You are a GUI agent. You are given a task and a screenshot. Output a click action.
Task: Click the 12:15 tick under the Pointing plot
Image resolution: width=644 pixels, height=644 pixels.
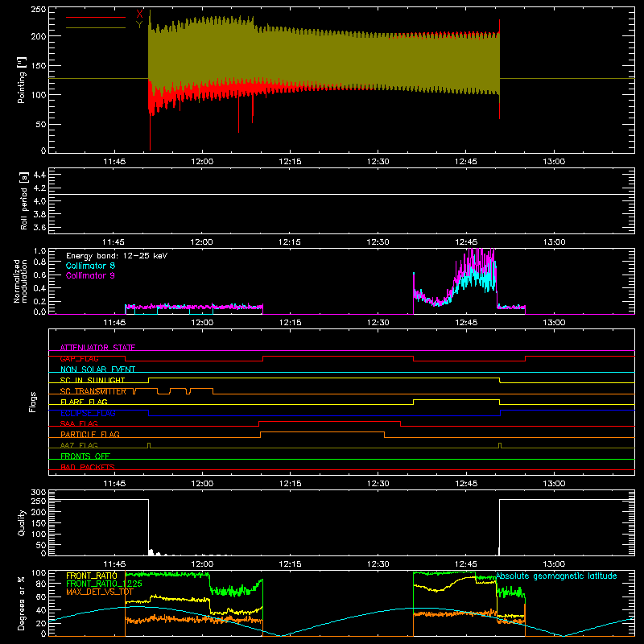(x=291, y=162)
